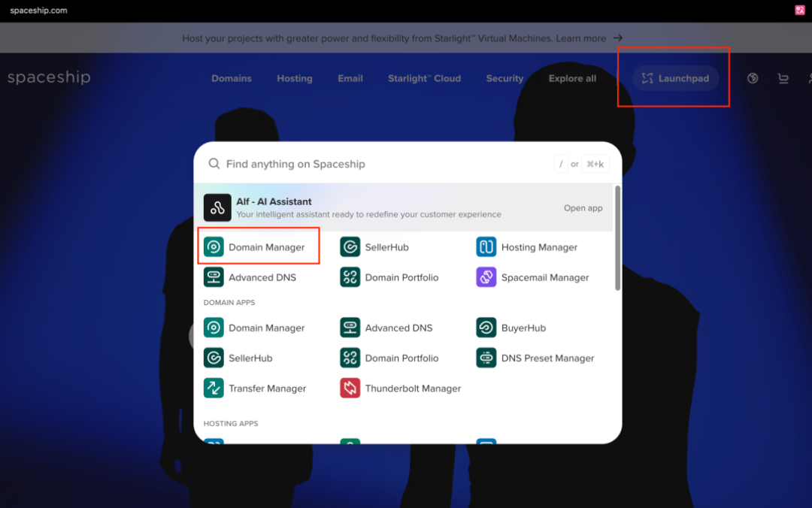The height and width of the screenshot is (508, 812).
Task: Click the Alf AI Assistant icon
Action: [217, 207]
